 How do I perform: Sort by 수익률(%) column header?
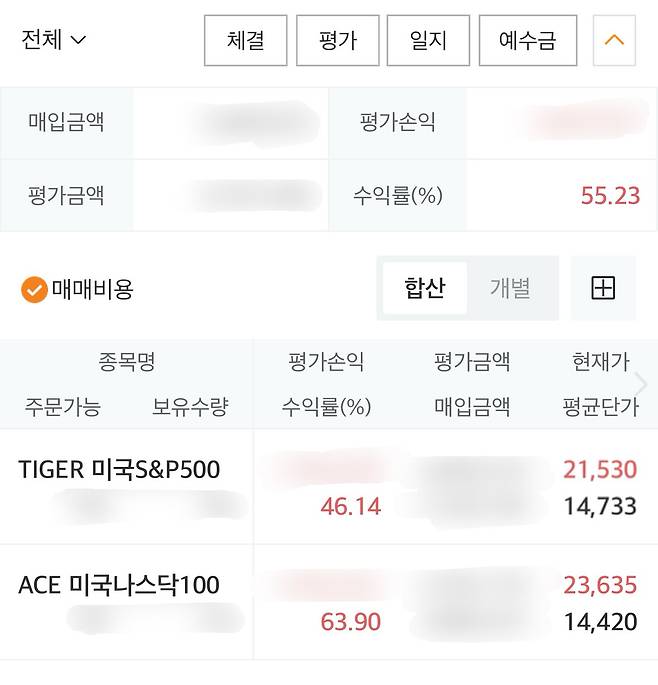pos(326,407)
